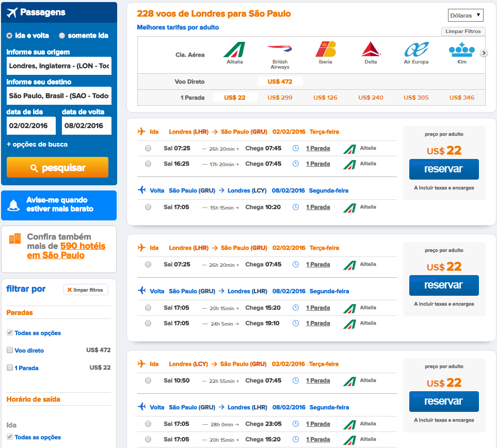The width and height of the screenshot is (497, 448).
Task: Select the Alitalia airline logo in fare table
Action: click(234, 50)
